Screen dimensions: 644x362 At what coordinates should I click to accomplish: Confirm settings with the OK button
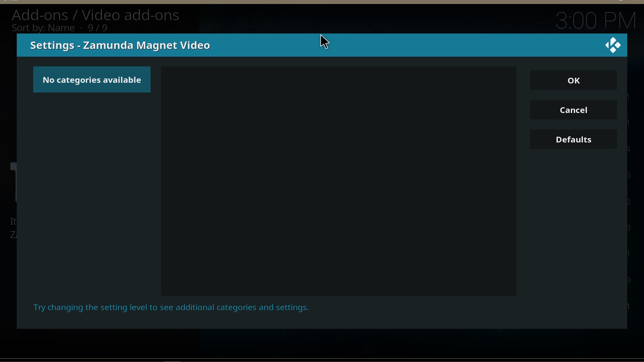tap(574, 80)
